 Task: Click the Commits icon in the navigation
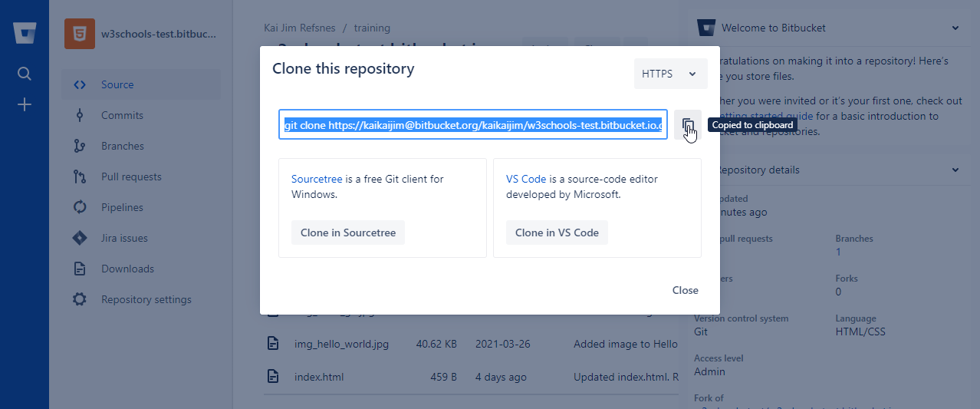click(80, 115)
